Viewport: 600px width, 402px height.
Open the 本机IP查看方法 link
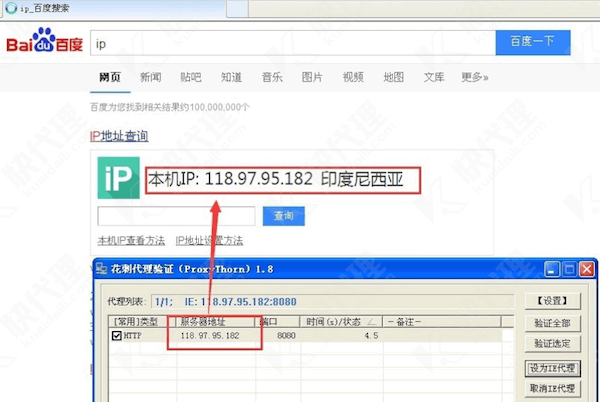point(131,241)
